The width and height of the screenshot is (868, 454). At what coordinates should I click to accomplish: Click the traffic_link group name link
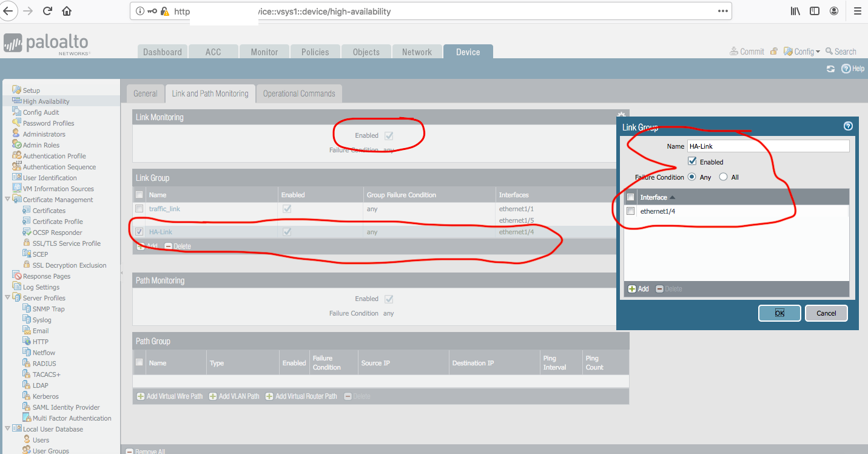[x=164, y=209]
